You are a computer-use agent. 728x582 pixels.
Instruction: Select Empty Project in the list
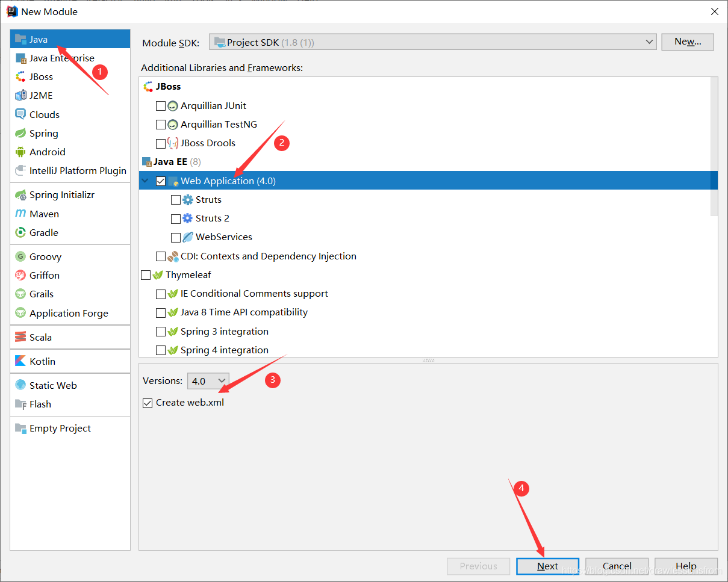point(70,428)
